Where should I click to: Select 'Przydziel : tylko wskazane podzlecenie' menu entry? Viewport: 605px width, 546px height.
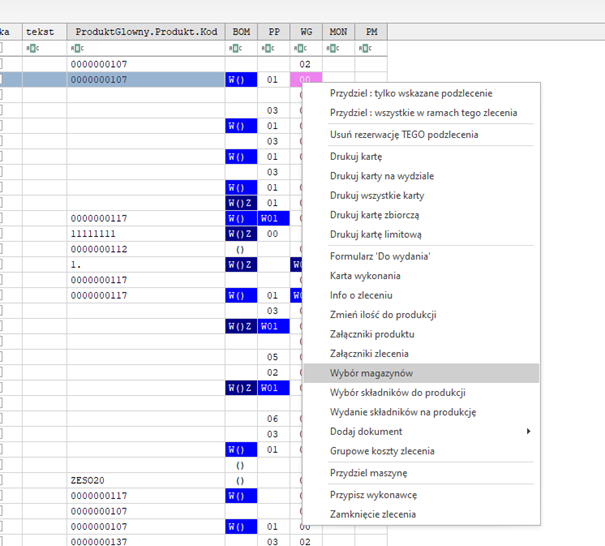[421, 93]
